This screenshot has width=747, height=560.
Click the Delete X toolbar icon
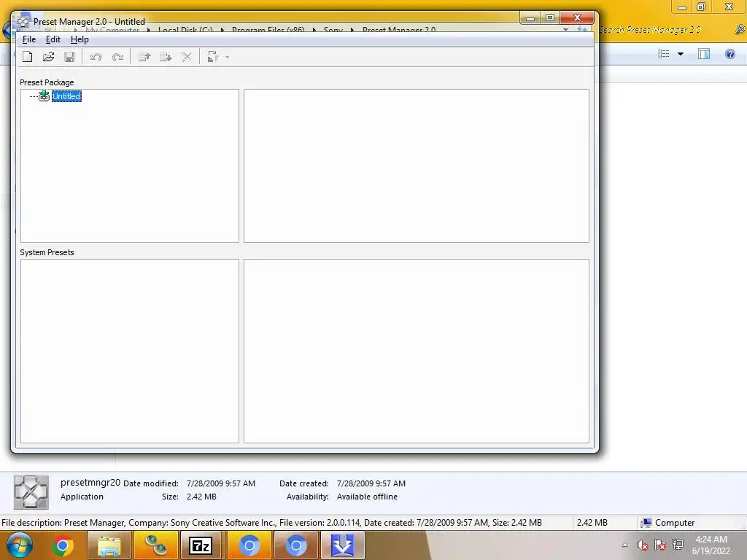(x=187, y=57)
